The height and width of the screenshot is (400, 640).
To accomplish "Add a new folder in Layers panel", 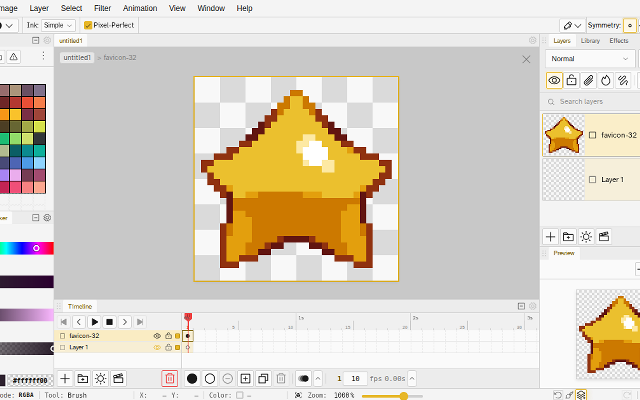I will coord(568,237).
